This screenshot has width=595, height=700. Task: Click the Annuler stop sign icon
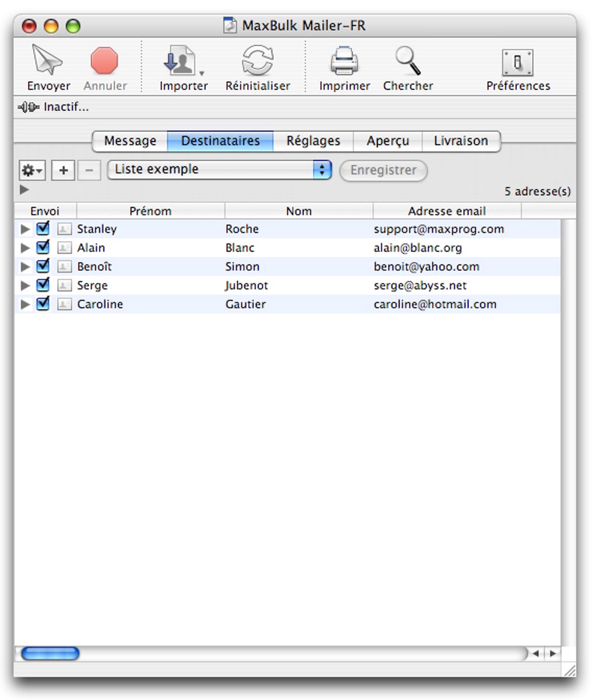tap(104, 60)
